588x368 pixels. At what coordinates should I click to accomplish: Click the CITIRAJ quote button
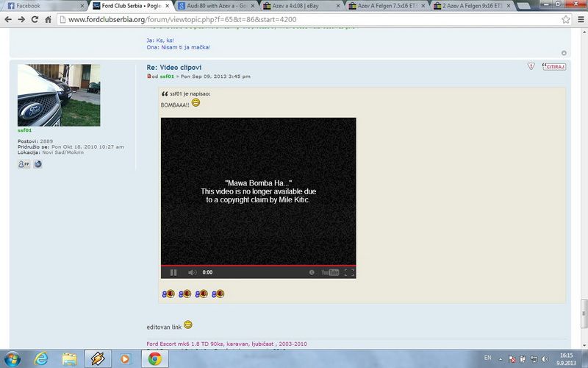tap(554, 66)
